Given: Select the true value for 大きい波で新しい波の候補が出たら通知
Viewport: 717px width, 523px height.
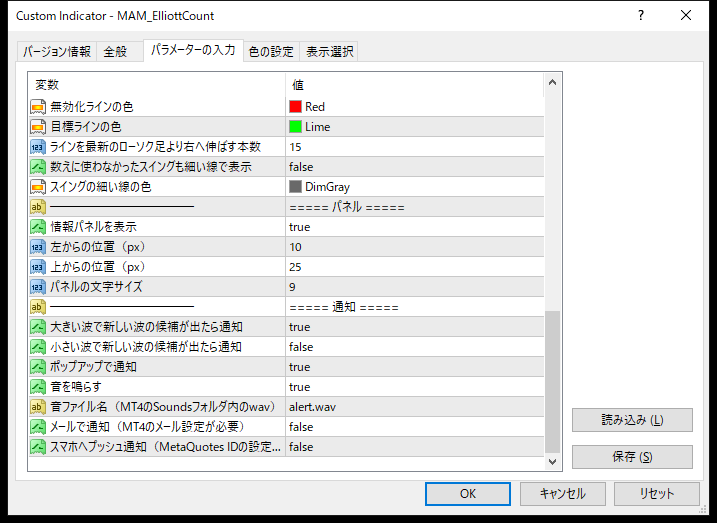Looking at the screenshot, I should pyautogui.click(x=300, y=327).
